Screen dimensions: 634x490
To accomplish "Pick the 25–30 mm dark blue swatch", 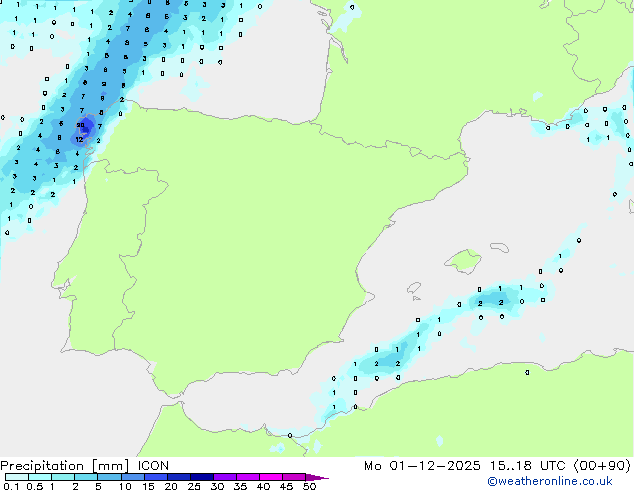I will pos(201,477).
